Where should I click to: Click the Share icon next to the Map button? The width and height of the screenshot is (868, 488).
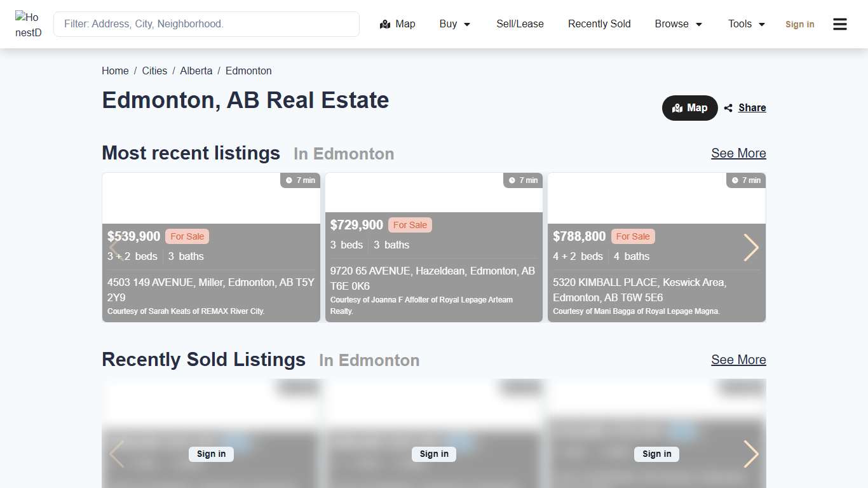pyautogui.click(x=728, y=107)
